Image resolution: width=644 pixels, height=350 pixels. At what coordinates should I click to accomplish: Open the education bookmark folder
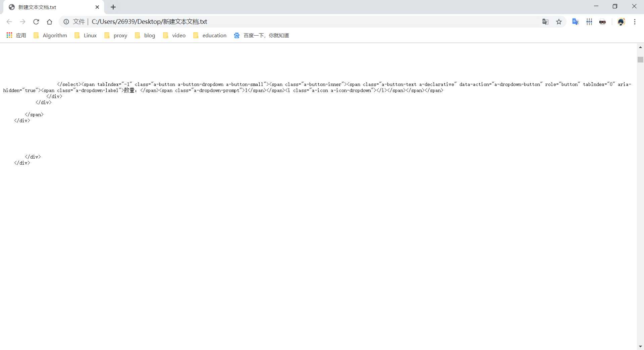point(210,35)
